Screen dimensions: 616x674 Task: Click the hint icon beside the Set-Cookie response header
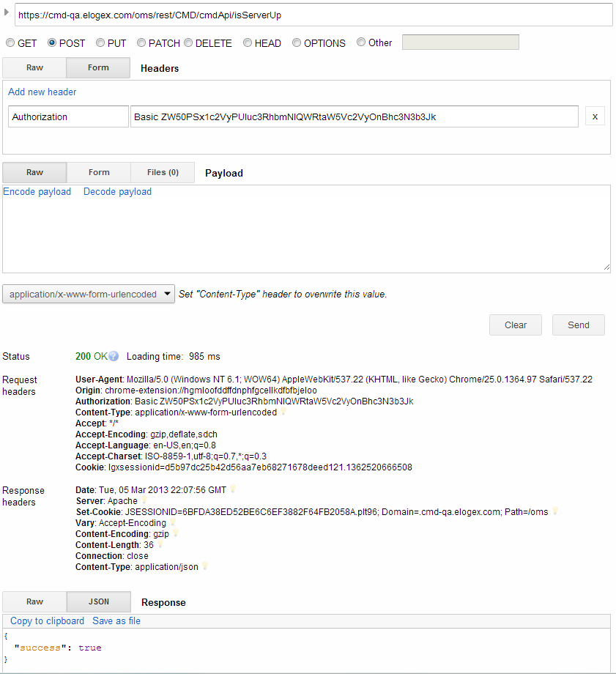pyautogui.click(x=554, y=511)
